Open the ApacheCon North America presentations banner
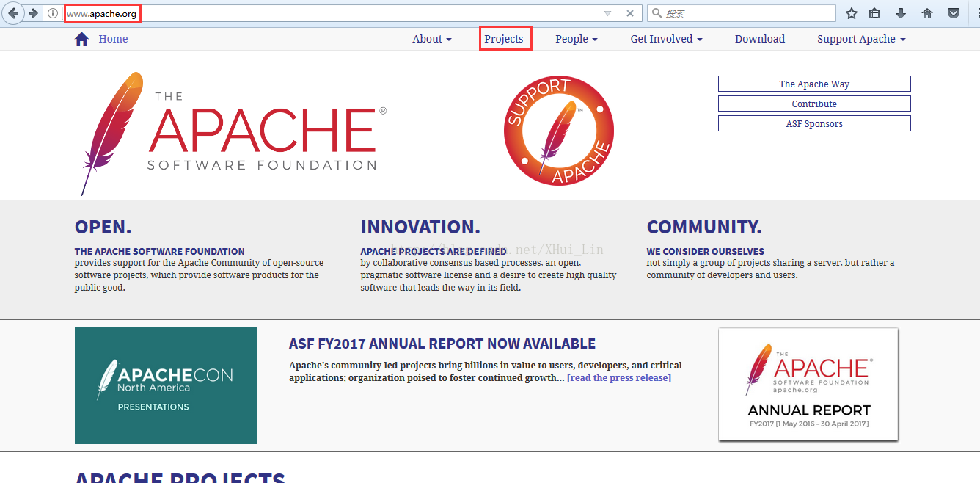The image size is (980, 483). (x=166, y=385)
